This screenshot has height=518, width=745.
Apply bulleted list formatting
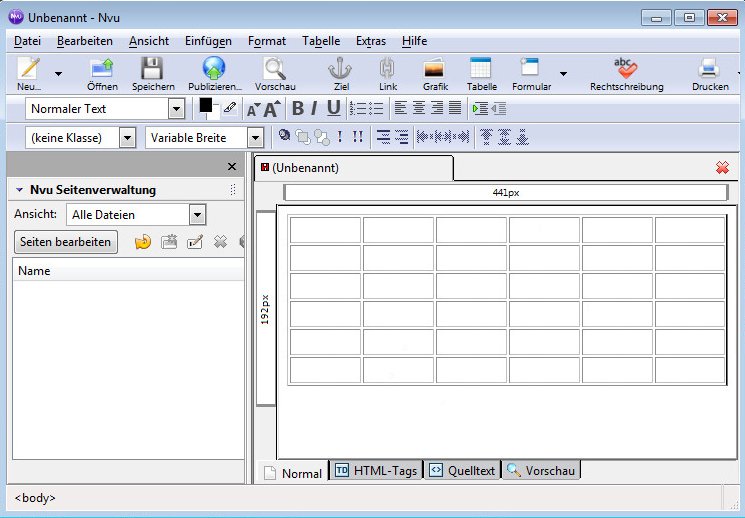376,108
